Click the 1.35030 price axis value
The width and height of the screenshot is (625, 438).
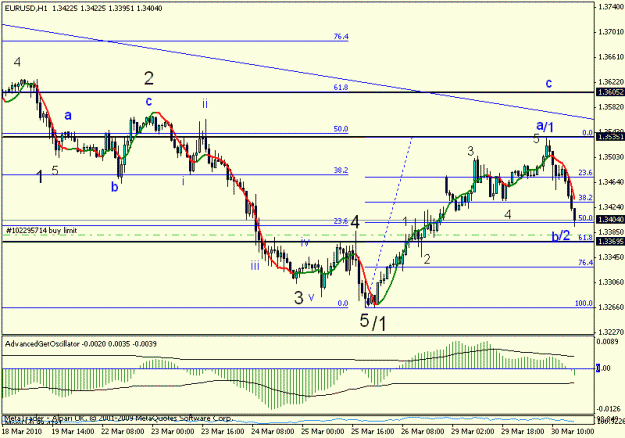click(611, 157)
